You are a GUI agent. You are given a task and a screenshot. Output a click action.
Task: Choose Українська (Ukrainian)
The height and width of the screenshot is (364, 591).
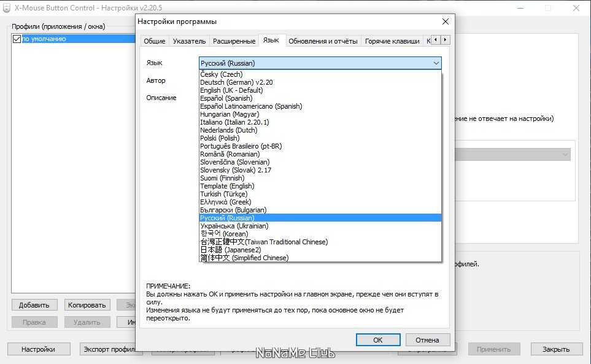[x=320, y=226]
